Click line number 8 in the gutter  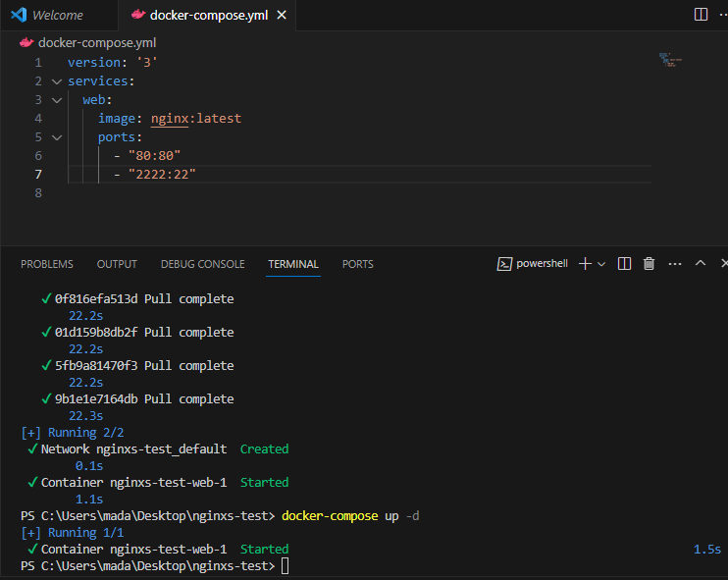(x=38, y=192)
